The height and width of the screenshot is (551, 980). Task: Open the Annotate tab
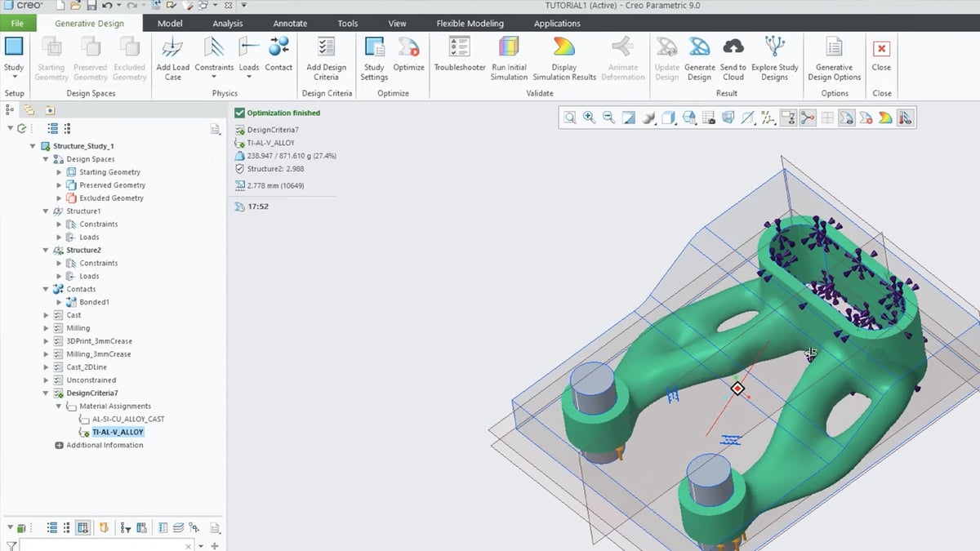[x=291, y=24]
